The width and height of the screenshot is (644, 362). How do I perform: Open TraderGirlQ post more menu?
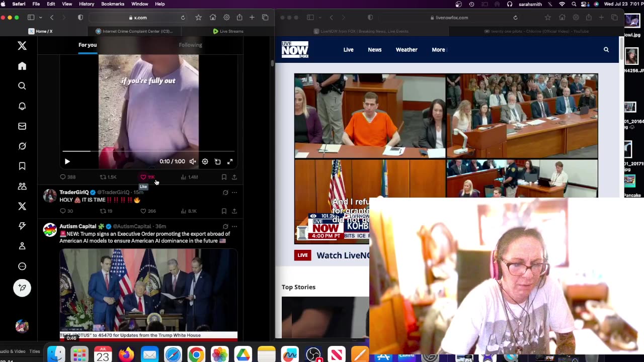tap(234, 193)
